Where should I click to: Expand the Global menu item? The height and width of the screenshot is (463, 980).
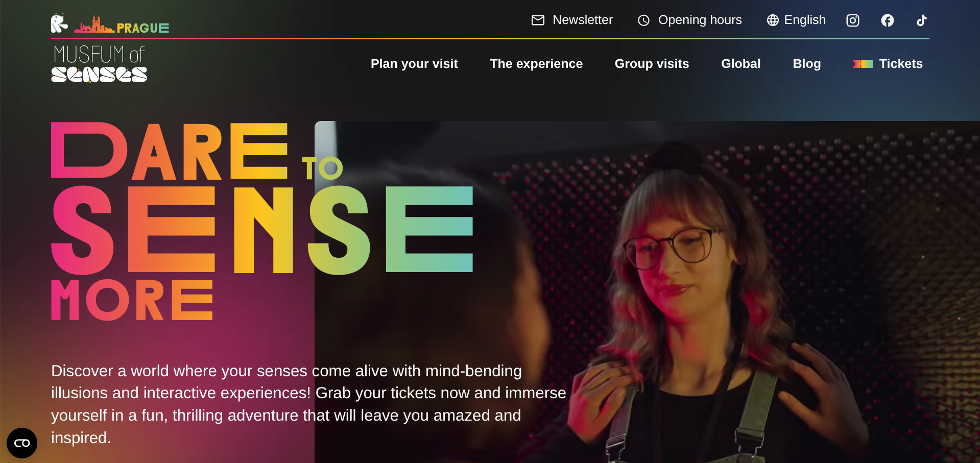click(741, 64)
